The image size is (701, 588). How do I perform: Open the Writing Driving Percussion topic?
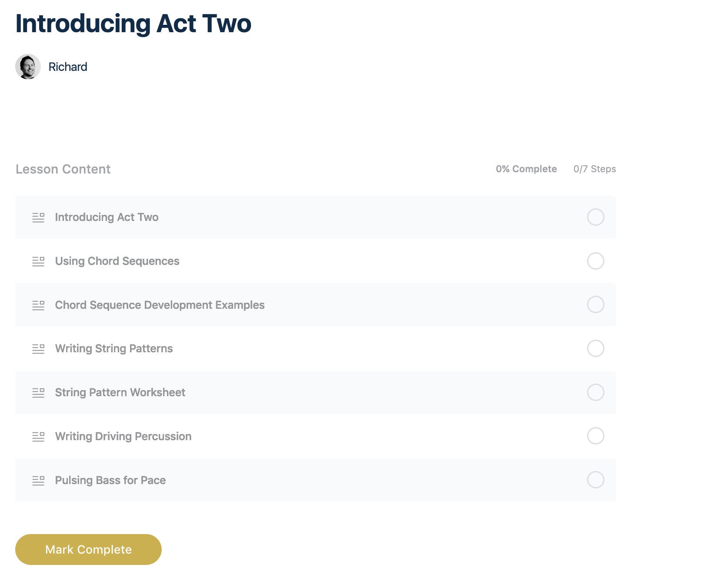click(x=123, y=436)
